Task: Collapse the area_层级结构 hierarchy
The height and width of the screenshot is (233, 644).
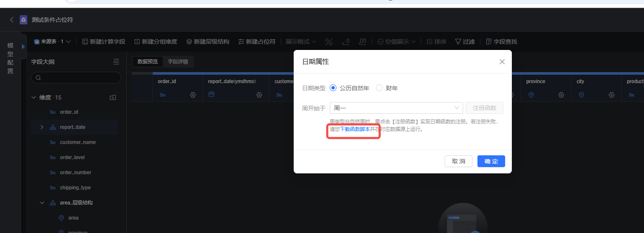Action: click(42, 203)
